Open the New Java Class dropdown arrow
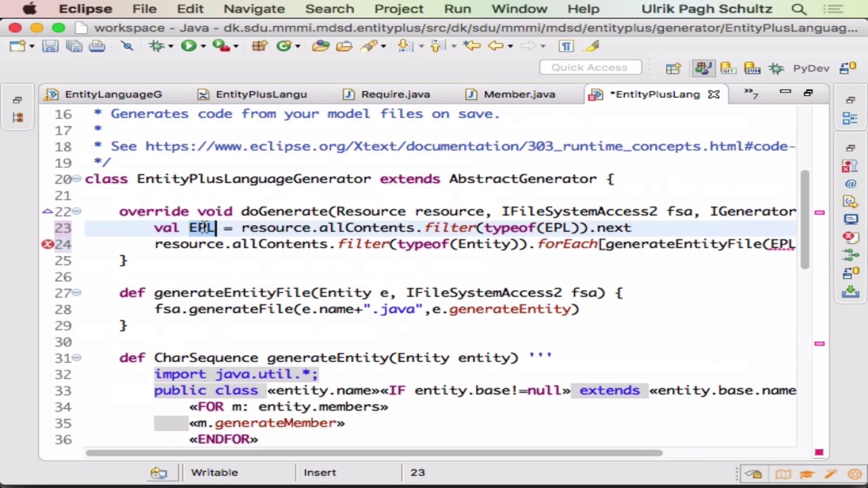This screenshot has height=488, width=868. click(297, 47)
